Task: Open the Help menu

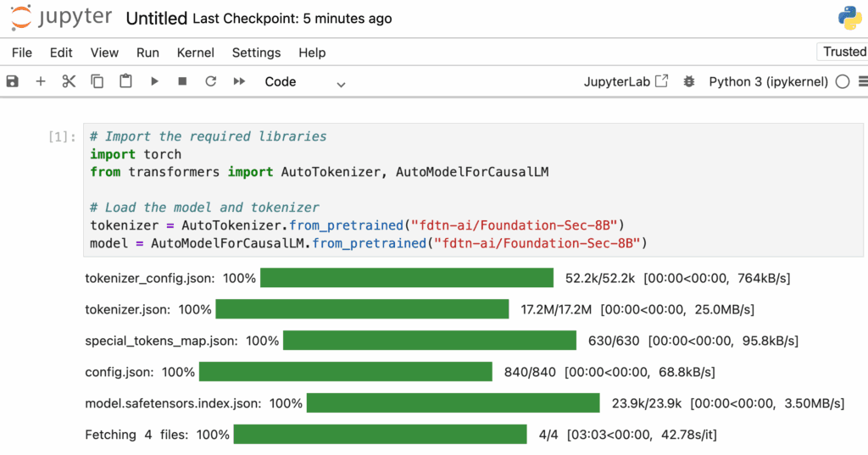Action: point(312,53)
